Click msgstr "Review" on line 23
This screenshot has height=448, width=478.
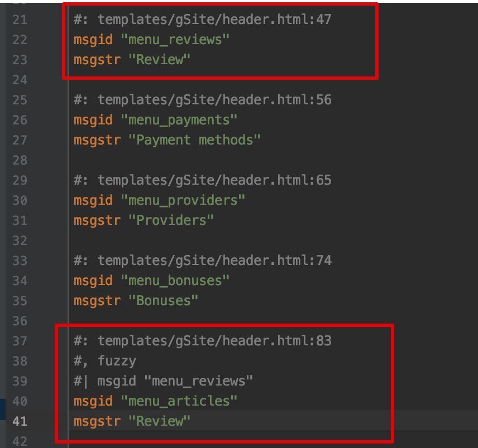(x=132, y=60)
